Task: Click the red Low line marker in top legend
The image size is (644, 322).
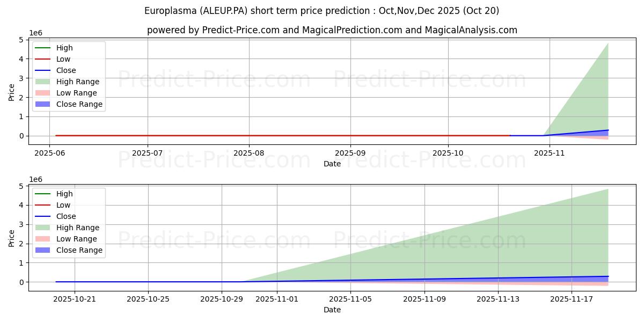Action: tap(44, 59)
